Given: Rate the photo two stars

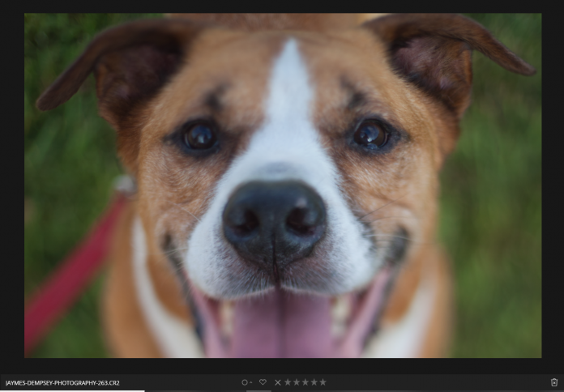Looking at the screenshot, I should coord(297,382).
